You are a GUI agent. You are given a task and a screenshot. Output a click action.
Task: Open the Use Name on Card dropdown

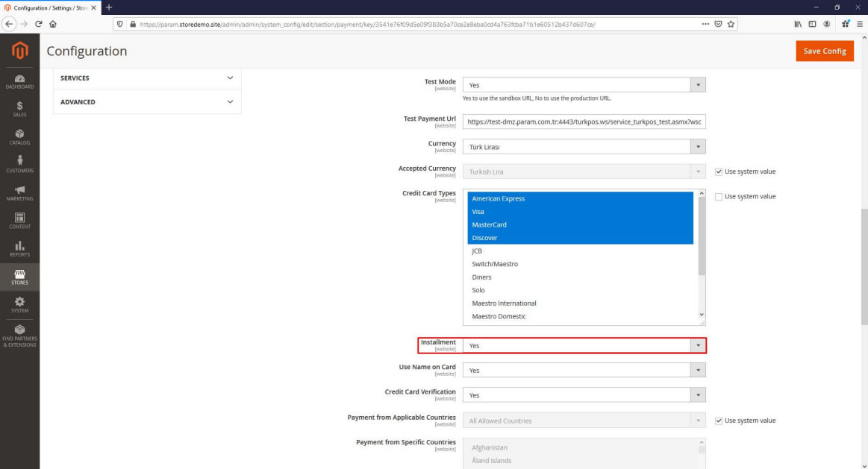click(584, 370)
